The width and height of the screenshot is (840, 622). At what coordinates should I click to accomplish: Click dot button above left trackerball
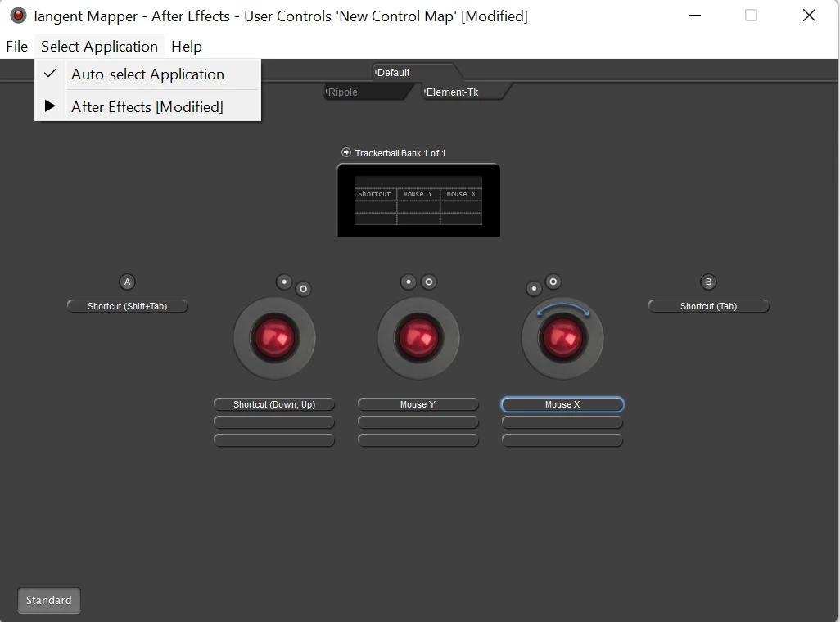pos(284,282)
